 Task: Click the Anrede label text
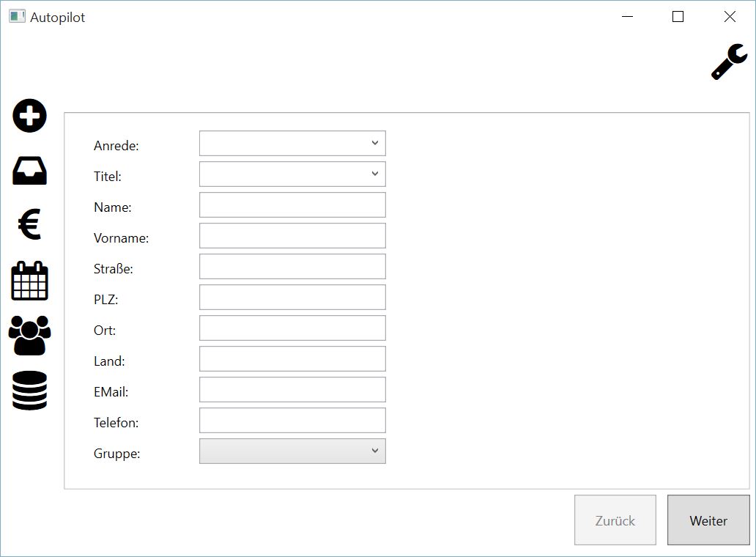coord(116,146)
